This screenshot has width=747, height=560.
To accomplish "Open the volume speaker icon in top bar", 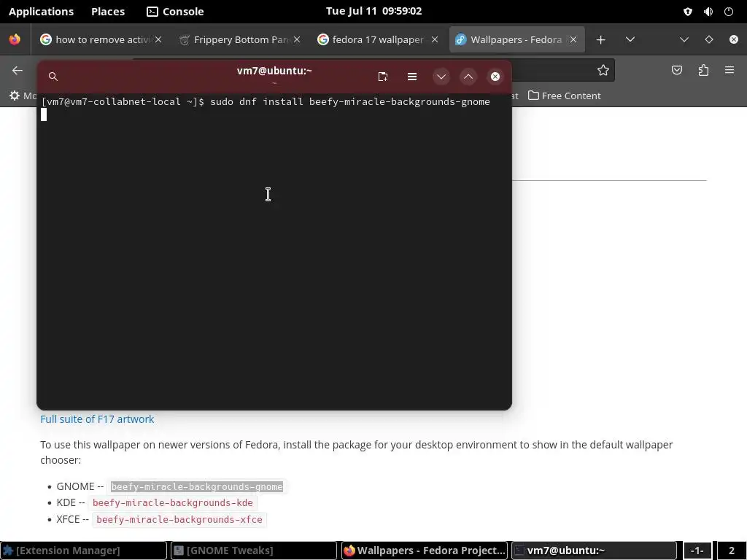I will click(708, 12).
